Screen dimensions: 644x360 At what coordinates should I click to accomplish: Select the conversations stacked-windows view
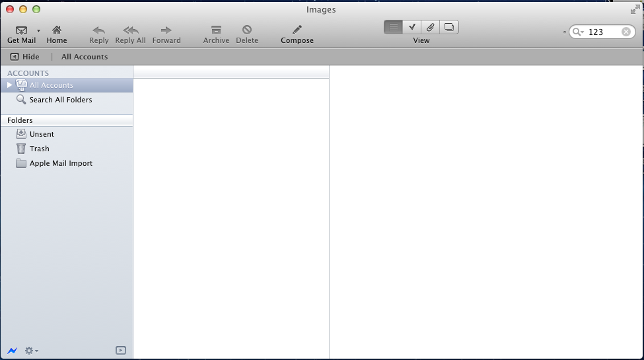click(x=449, y=27)
